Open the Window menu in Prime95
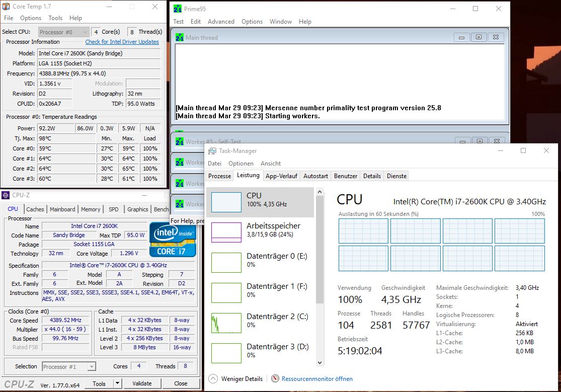This screenshot has width=561, height=392. click(x=281, y=22)
